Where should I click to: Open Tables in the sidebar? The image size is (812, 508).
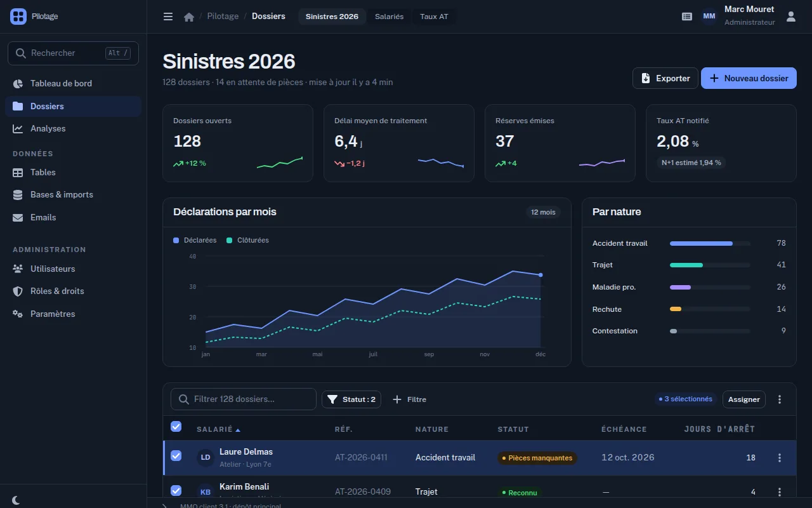(73, 172)
